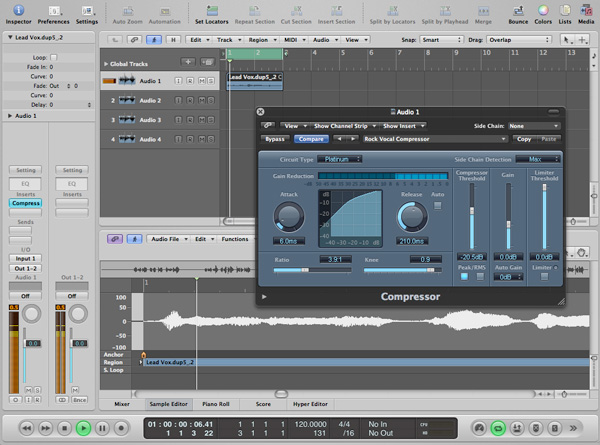Click the Bounce toolbar icon
The width and height of the screenshot is (600, 445).
tap(518, 10)
